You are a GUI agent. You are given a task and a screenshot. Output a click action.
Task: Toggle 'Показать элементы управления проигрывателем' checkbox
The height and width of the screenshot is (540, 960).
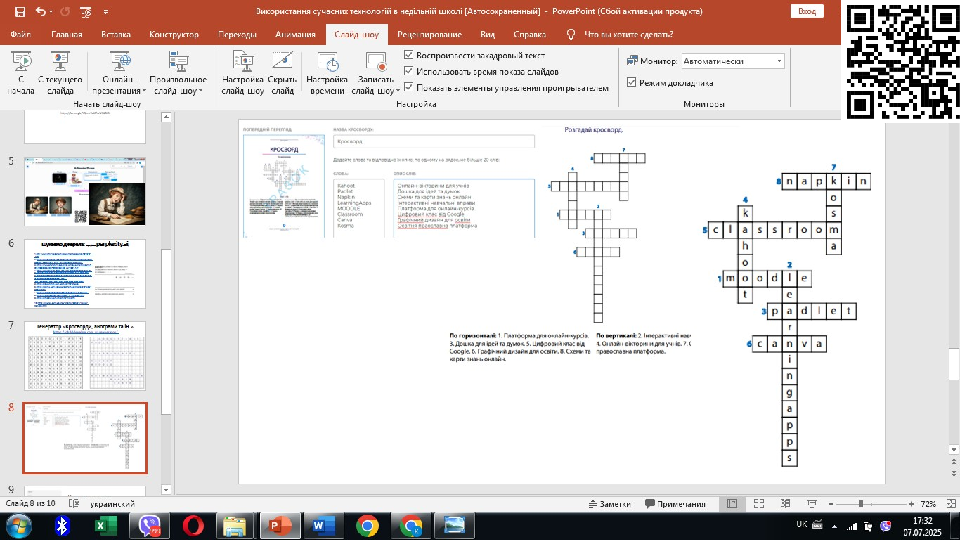409,88
